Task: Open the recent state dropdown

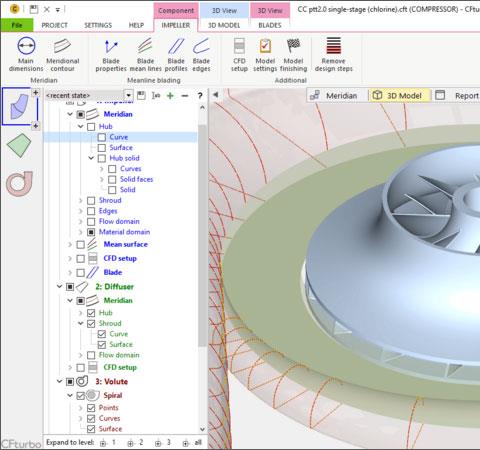Action: click(x=129, y=96)
